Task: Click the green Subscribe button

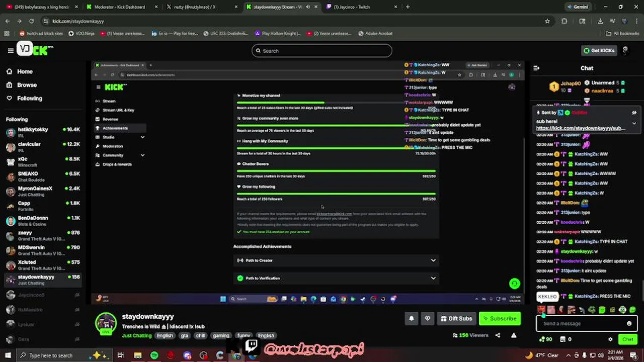Action: tap(500, 319)
